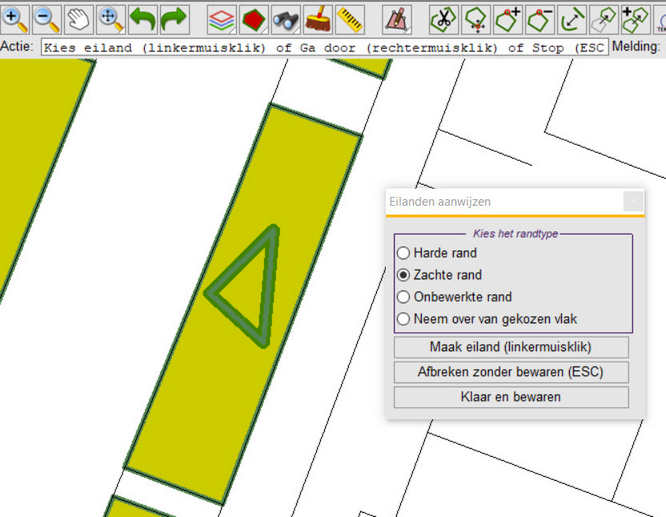Image resolution: width=666 pixels, height=517 pixels.
Task: Select the zoom in magnifier tool
Action: click(15, 20)
